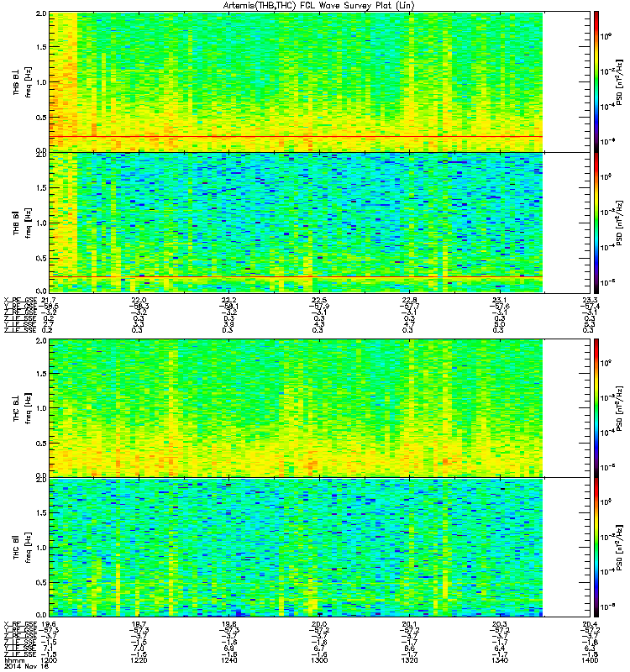This screenshot has width=630, height=672.
Task: Click the 1.5 frequency tick of THC B-parallel panel
Action: tap(41, 512)
